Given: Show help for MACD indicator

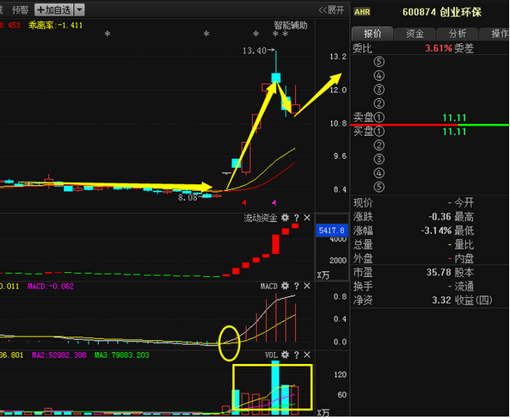Looking at the screenshot, I should [297, 286].
